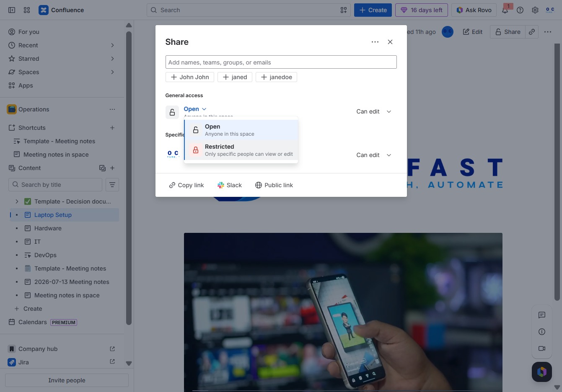Image resolution: width=562 pixels, height=392 pixels.
Task: Open IT page in tree
Action: pos(37,242)
